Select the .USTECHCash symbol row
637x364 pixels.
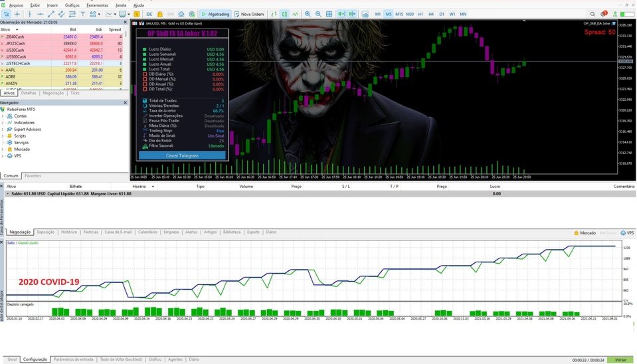(x=61, y=63)
